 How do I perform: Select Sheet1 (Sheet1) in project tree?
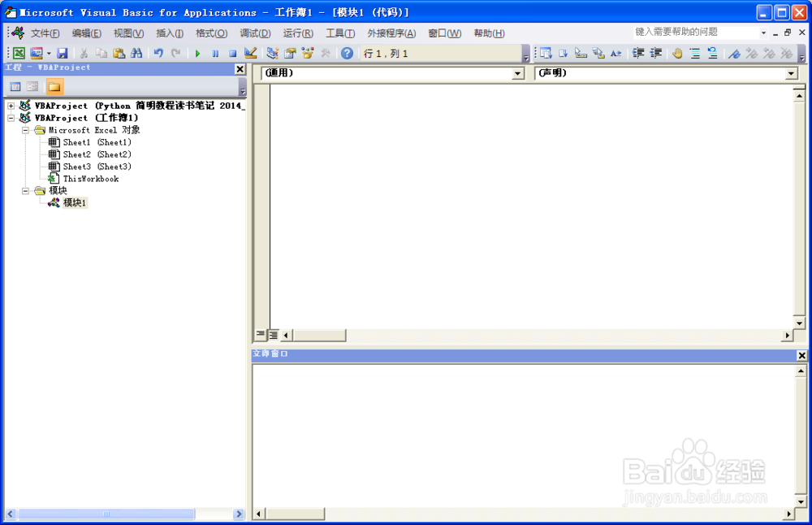(97, 142)
